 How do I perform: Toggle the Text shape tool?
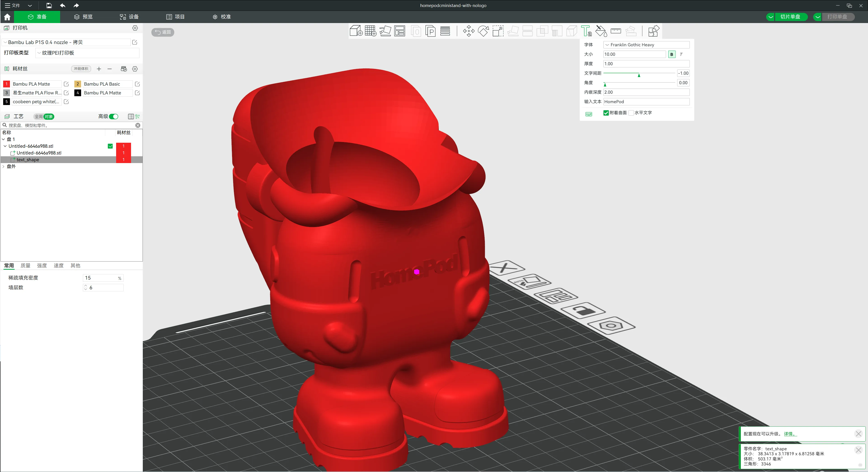click(586, 31)
